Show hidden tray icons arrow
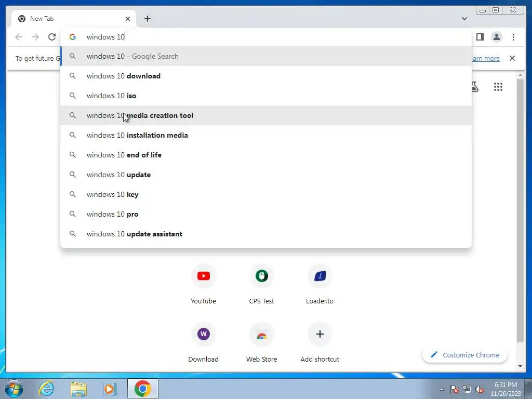This screenshot has width=532, height=399. (442, 389)
